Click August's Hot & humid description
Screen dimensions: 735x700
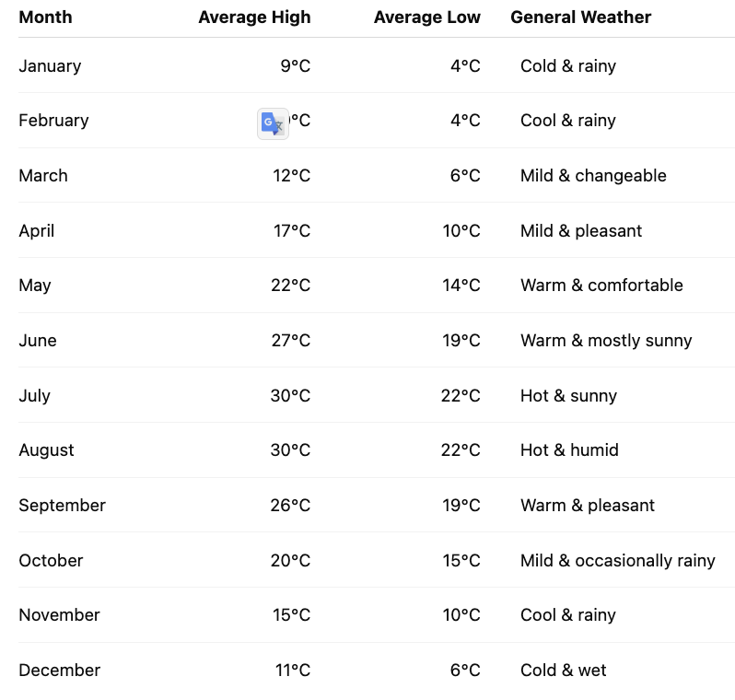point(569,450)
